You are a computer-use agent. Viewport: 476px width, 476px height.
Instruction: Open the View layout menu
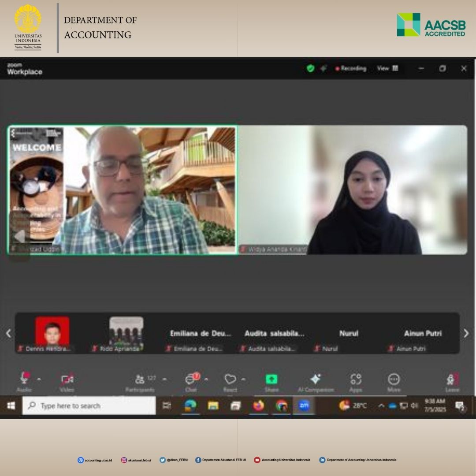tap(387, 68)
